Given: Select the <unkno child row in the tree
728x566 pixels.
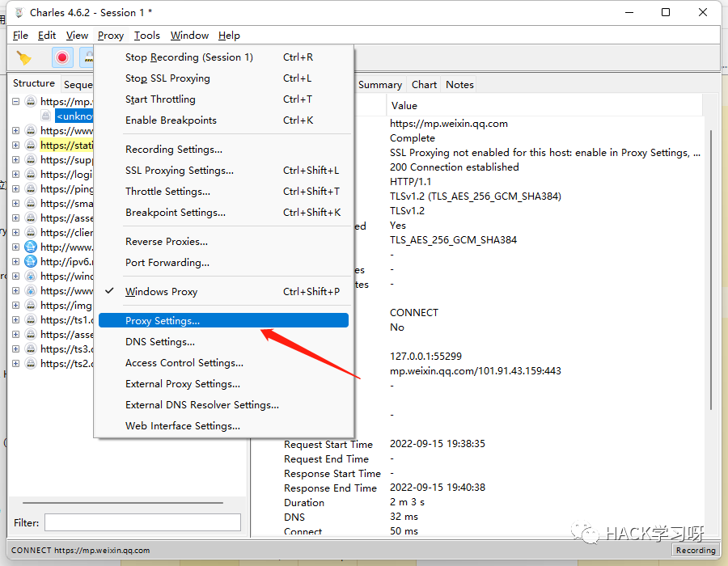Looking at the screenshot, I should tap(74, 116).
